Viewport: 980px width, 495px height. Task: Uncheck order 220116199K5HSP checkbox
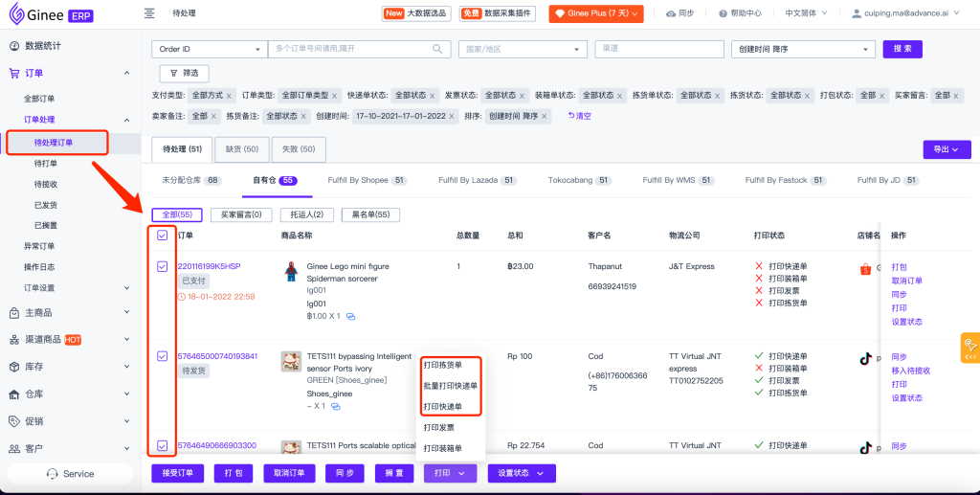point(163,267)
